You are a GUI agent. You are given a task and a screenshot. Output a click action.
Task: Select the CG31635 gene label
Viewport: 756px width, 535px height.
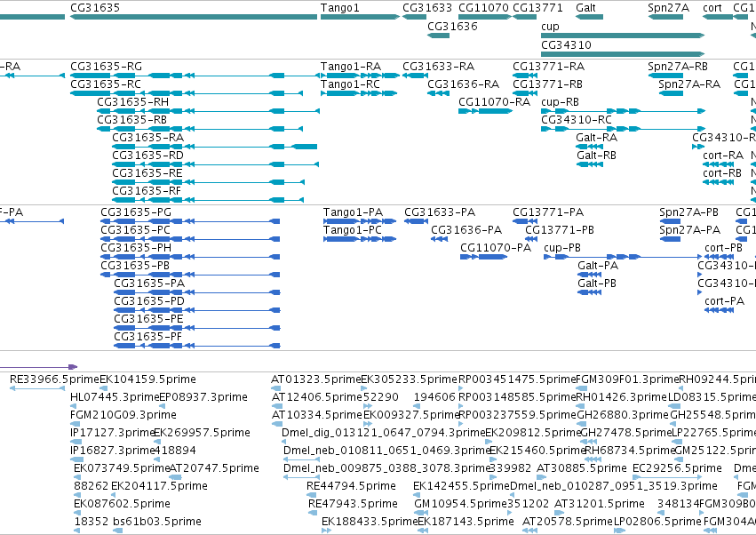[x=95, y=8]
